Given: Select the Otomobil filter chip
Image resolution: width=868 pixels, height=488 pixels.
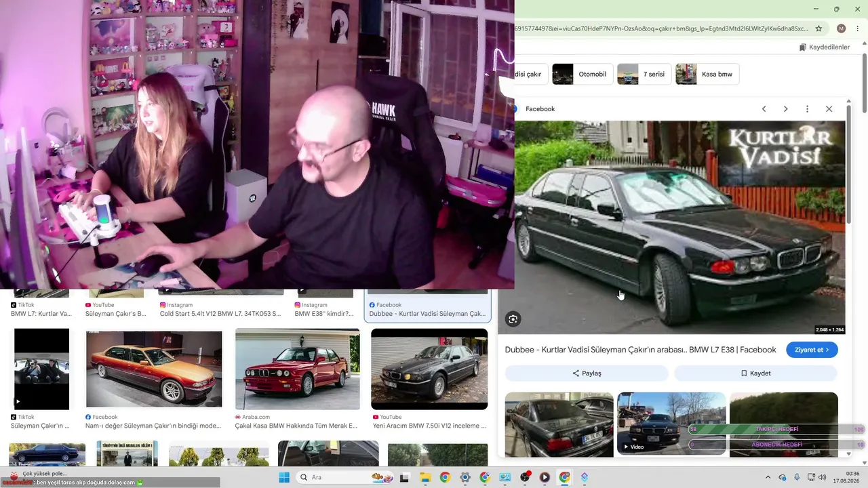Looking at the screenshot, I should point(583,74).
